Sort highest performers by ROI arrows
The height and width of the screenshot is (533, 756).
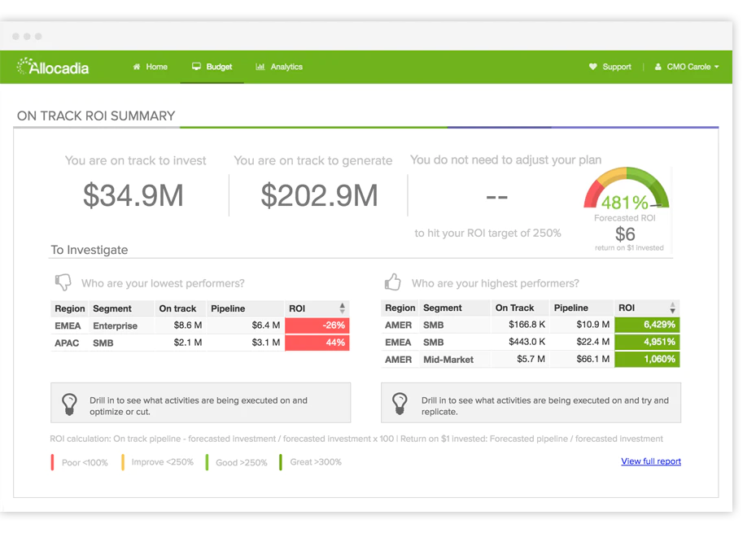pyautogui.click(x=673, y=308)
